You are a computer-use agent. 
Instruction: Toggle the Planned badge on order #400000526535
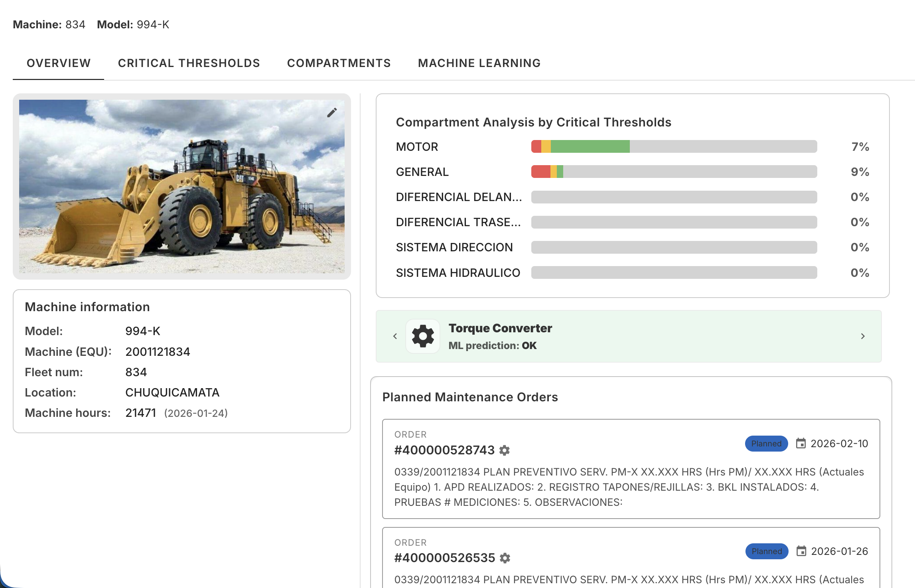[x=766, y=551]
